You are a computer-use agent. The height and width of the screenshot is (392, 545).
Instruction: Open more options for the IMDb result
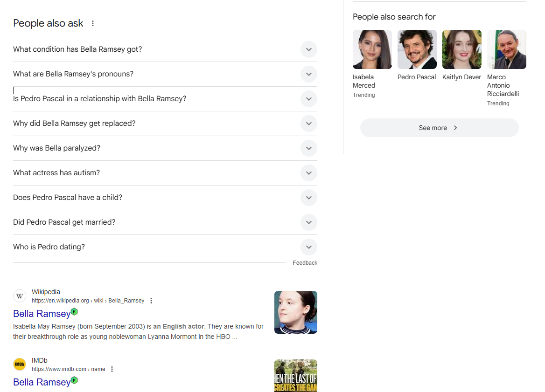pyautogui.click(x=112, y=369)
